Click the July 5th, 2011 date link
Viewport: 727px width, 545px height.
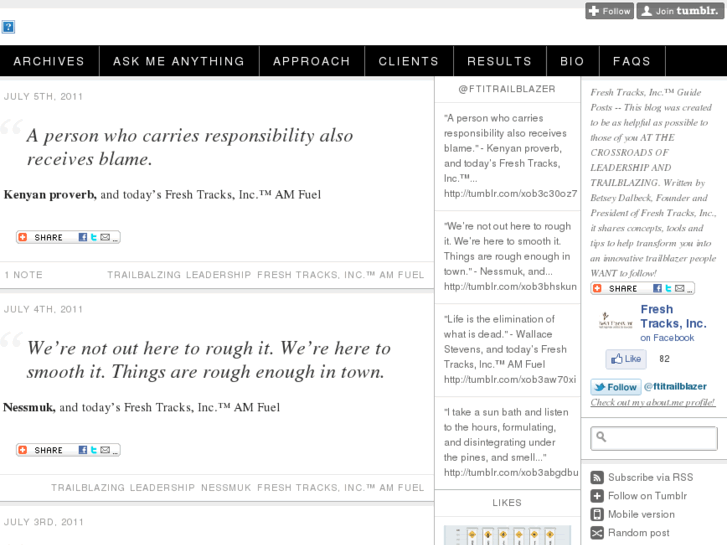pyautogui.click(x=44, y=96)
